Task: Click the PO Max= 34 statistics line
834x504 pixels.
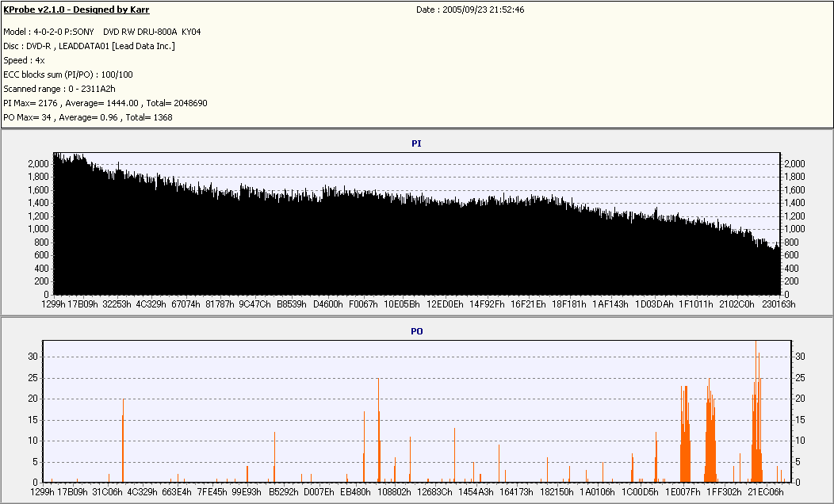Action: click(x=88, y=117)
